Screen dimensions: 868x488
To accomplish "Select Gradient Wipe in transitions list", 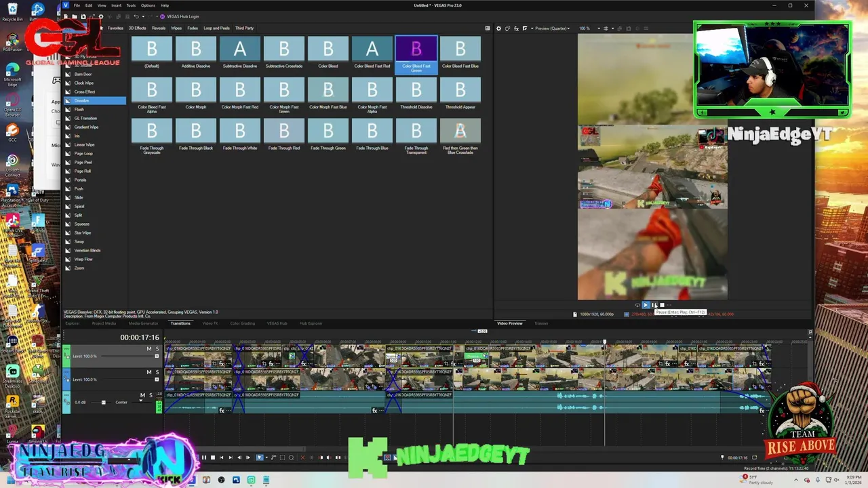I will 86,127.
